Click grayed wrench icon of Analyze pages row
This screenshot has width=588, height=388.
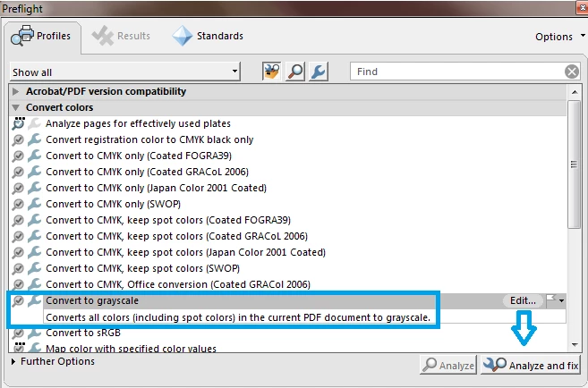pyautogui.click(x=35, y=123)
